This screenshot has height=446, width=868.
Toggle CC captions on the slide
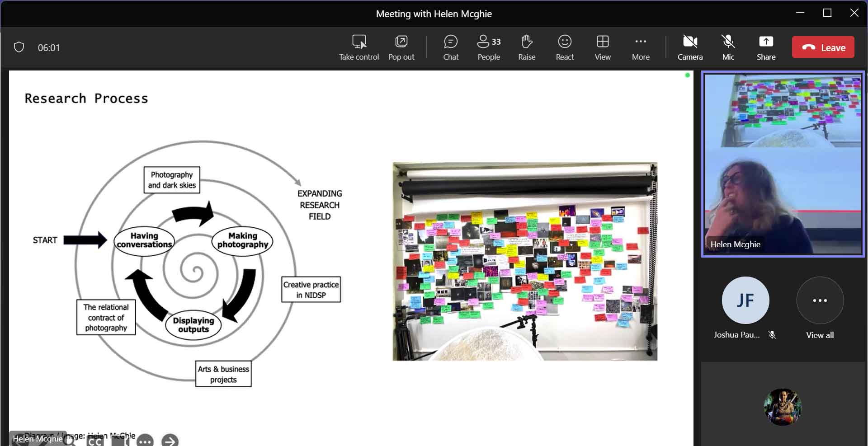pyautogui.click(x=95, y=441)
